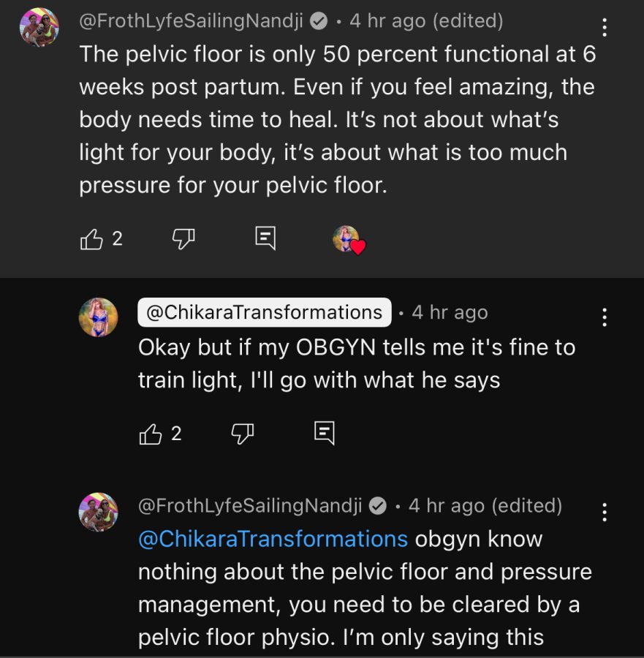Follow the blue @ChikaraTransformations mention link
Screen dimensions: 644x658
click(x=273, y=539)
